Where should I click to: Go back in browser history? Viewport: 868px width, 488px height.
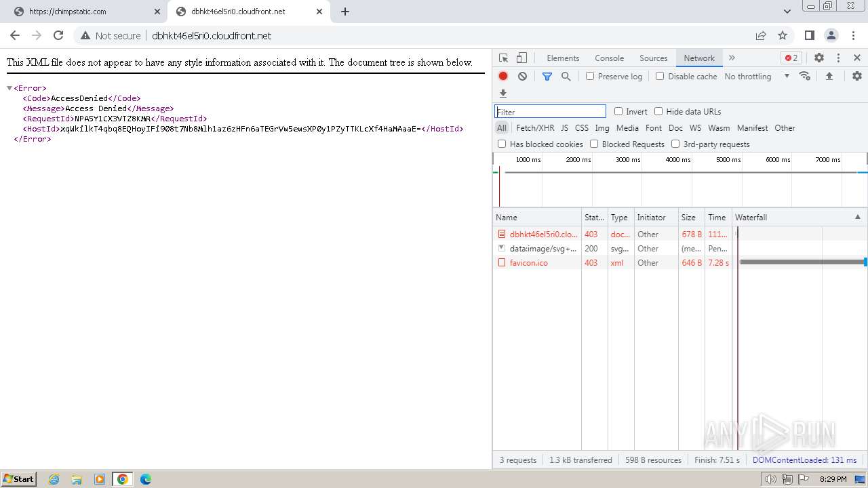point(15,35)
